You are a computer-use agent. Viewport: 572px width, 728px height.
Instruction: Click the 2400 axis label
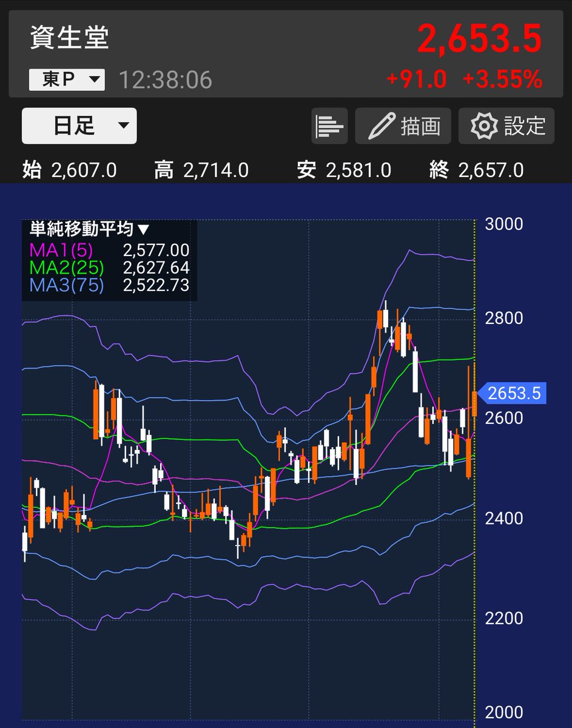tap(504, 519)
